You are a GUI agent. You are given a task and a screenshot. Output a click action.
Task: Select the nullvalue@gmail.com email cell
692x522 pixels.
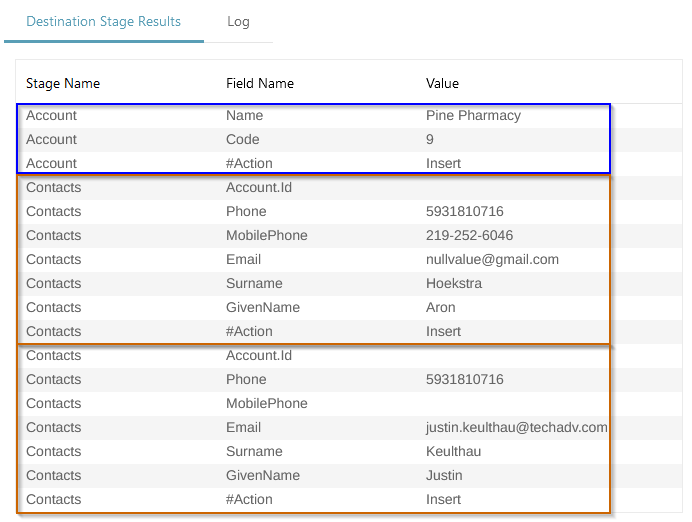492,259
